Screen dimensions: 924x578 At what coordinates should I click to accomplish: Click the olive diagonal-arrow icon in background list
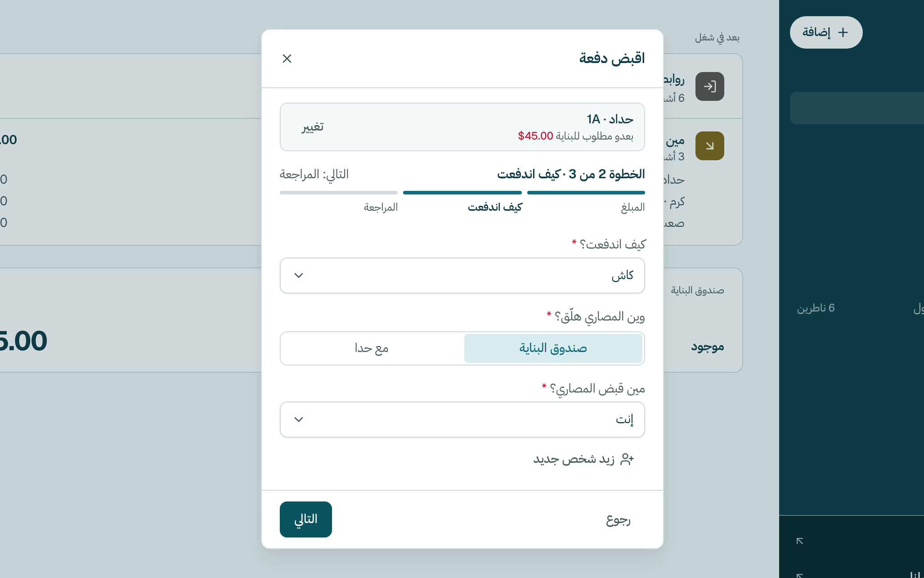(x=710, y=146)
